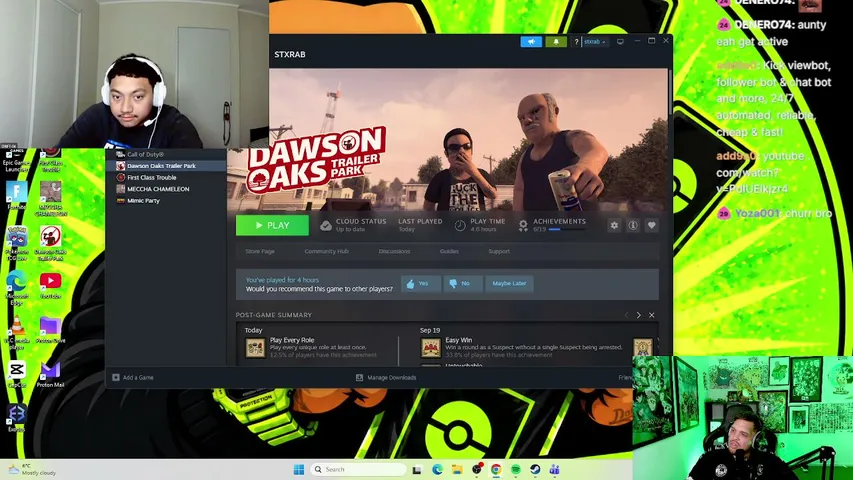853x480 pixels.
Task: Select Dawson Oaks Trailer Park library entry
Action: (166, 166)
